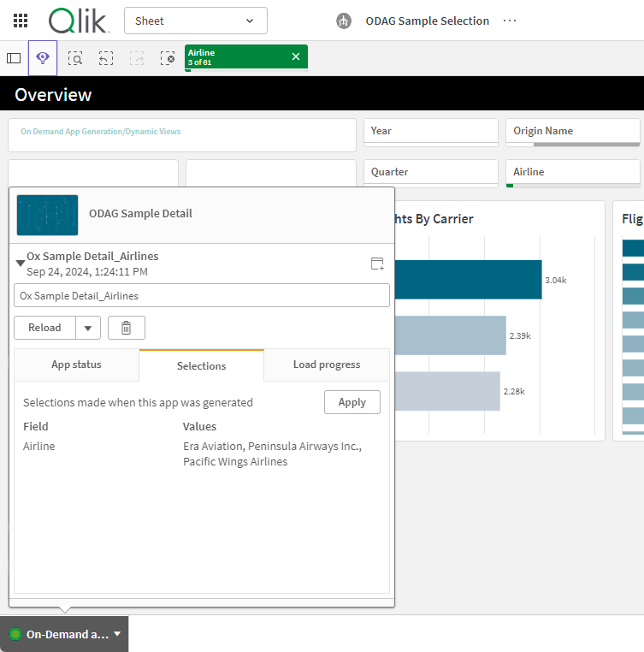
Task: Click the Qlik logo
Action: pyautogui.click(x=79, y=21)
